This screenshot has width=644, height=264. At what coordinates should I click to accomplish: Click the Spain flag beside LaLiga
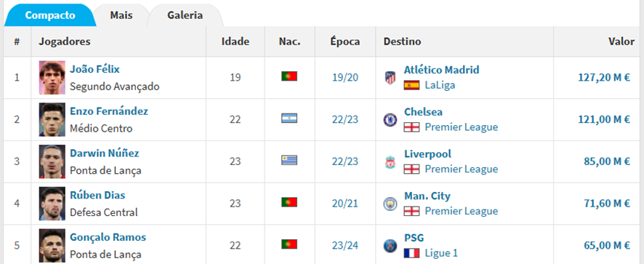411,86
